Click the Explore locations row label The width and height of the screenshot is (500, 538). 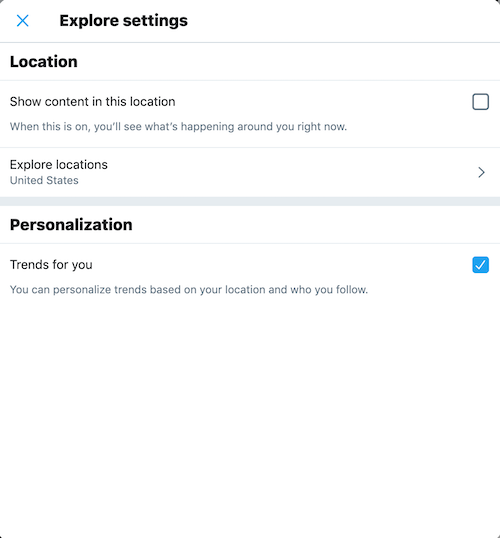59,165
